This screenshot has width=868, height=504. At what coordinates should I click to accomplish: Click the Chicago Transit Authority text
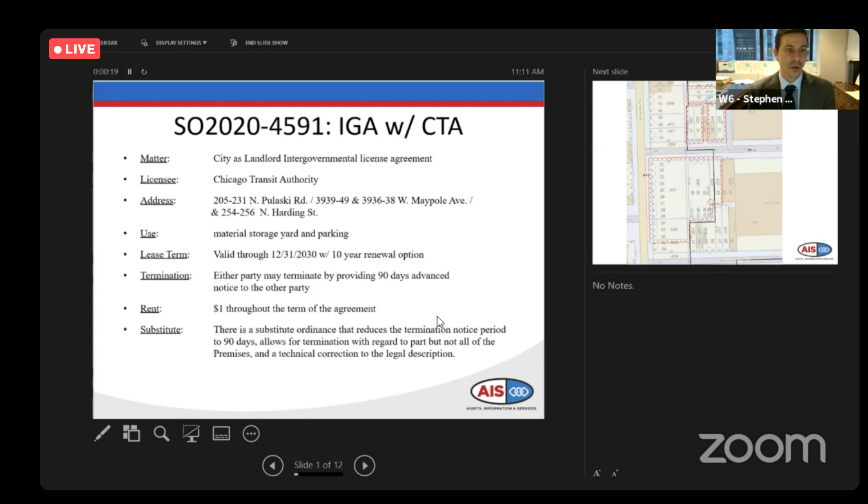(266, 180)
